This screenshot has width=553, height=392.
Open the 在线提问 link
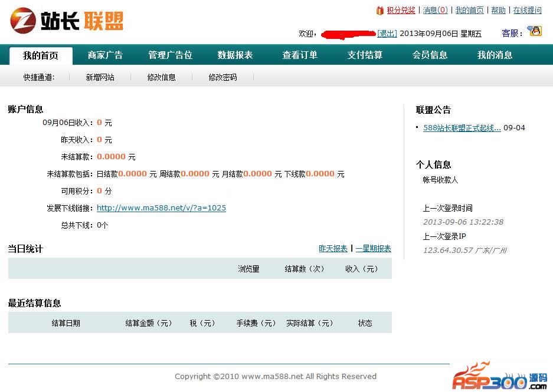click(527, 10)
